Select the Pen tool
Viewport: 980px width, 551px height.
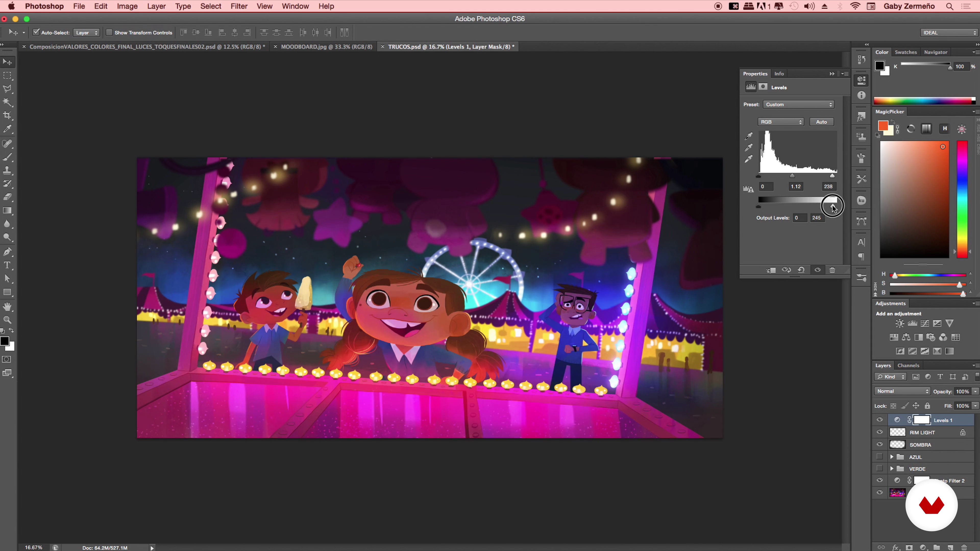(7, 251)
